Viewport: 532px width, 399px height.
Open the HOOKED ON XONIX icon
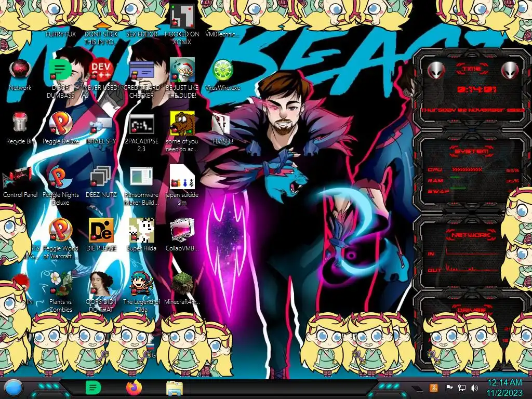[x=182, y=16]
